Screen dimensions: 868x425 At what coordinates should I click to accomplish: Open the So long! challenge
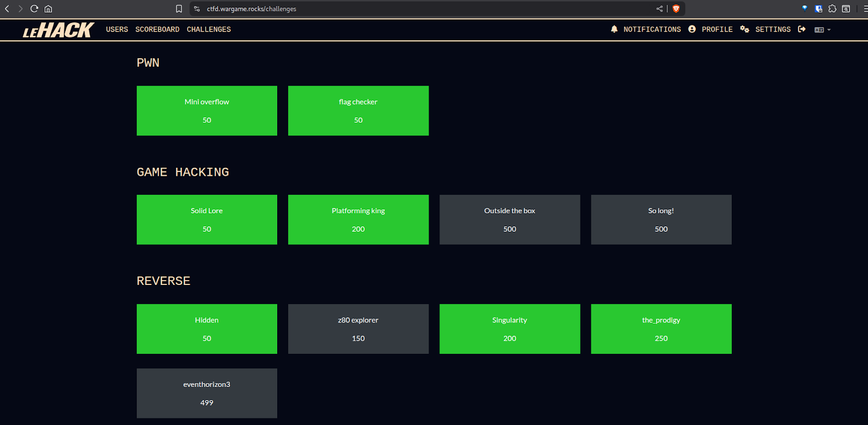click(x=661, y=220)
